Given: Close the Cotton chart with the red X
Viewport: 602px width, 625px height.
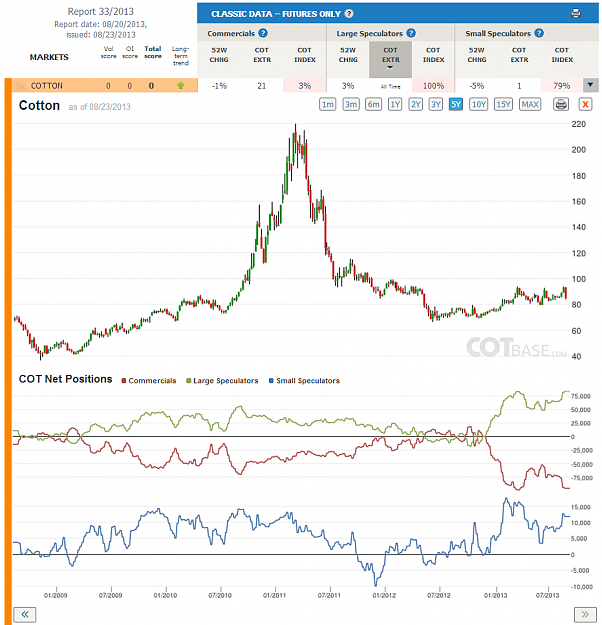Looking at the screenshot, I should (x=585, y=104).
